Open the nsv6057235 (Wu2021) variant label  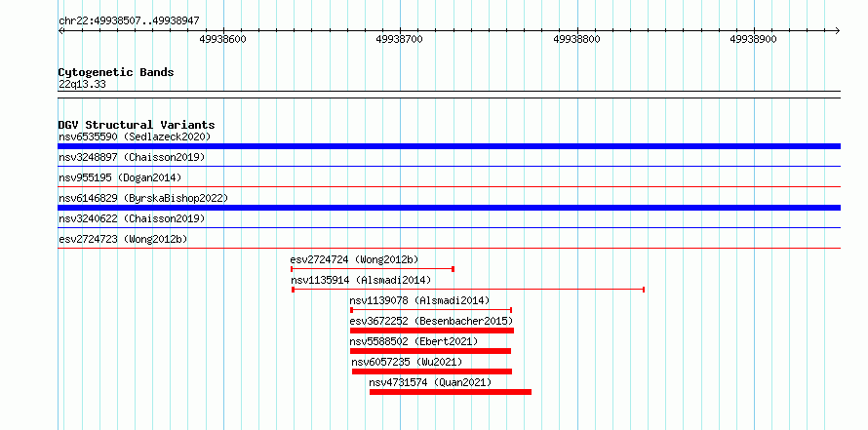coord(407,362)
